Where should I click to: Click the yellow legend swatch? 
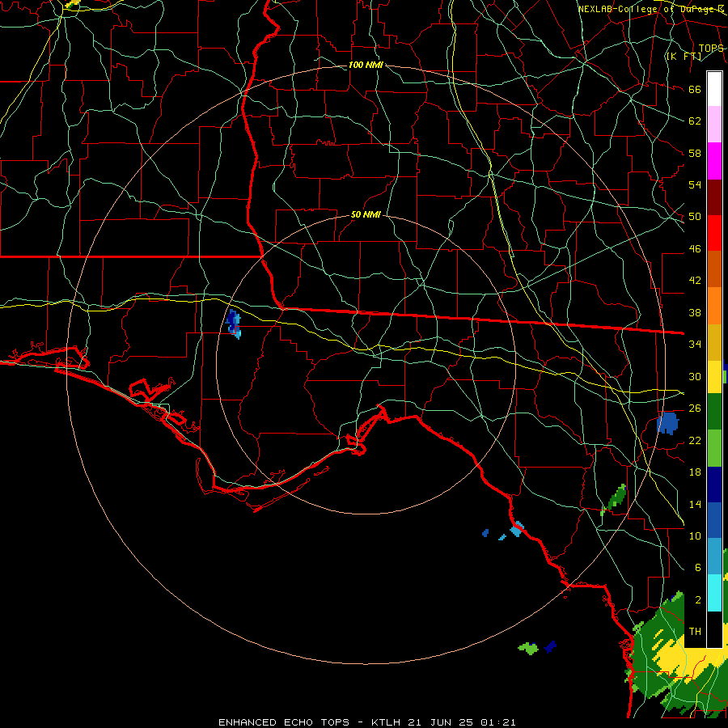[714, 377]
